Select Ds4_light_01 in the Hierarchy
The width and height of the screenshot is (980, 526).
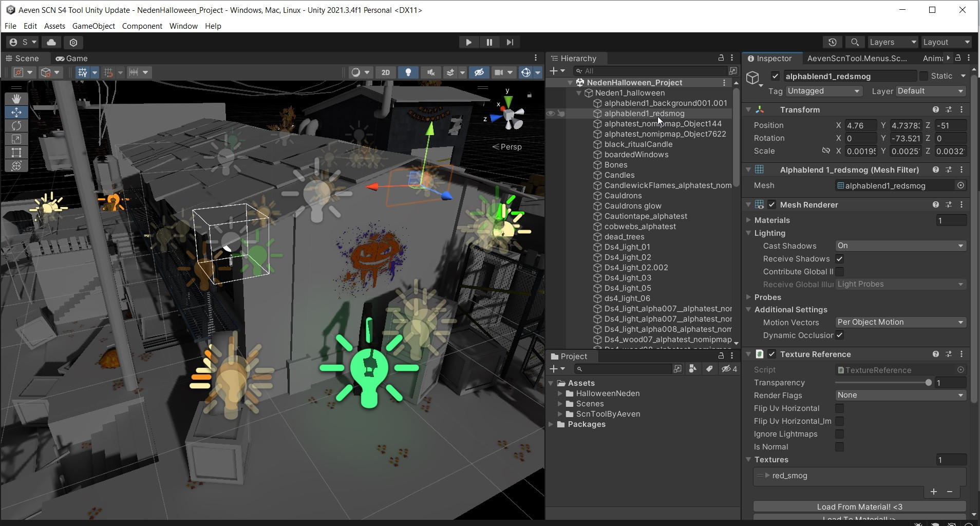628,247
